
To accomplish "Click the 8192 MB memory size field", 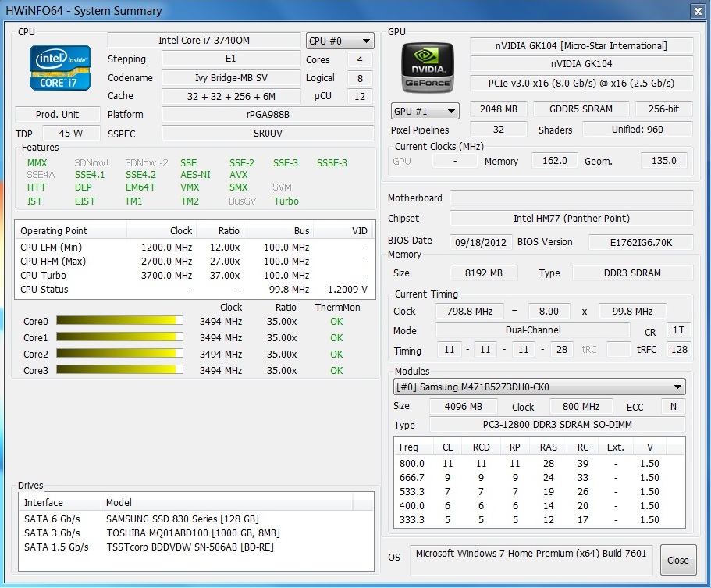I will point(483,273).
